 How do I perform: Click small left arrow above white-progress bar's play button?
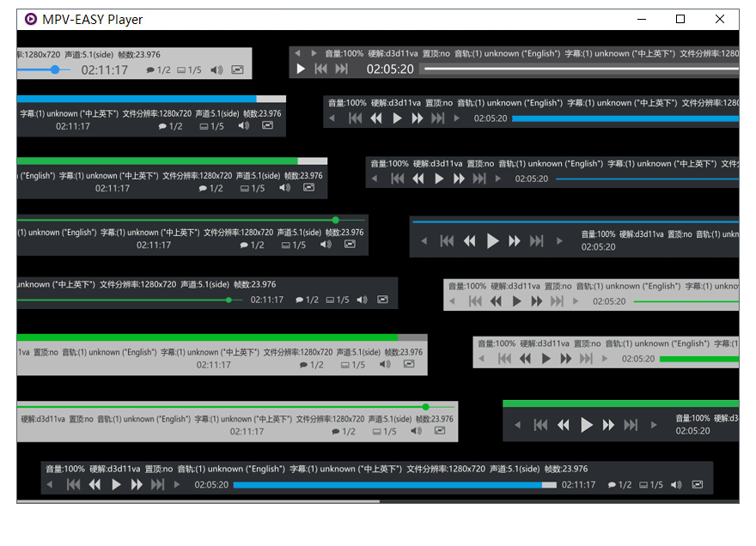point(297,53)
